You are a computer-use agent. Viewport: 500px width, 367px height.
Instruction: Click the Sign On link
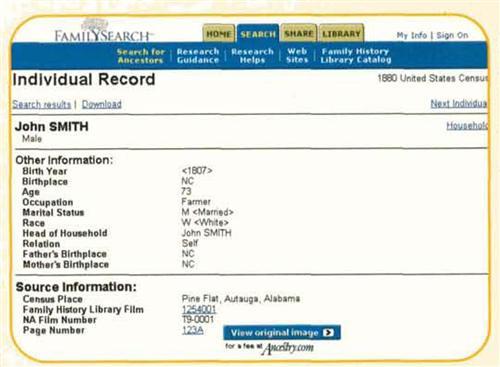pos(452,35)
